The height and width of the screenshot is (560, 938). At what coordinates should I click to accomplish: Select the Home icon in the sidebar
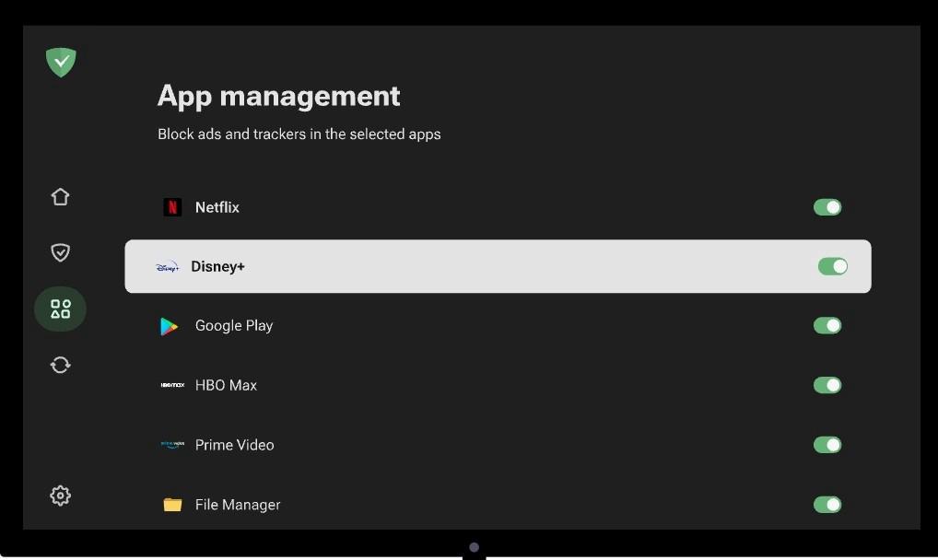[x=60, y=196]
